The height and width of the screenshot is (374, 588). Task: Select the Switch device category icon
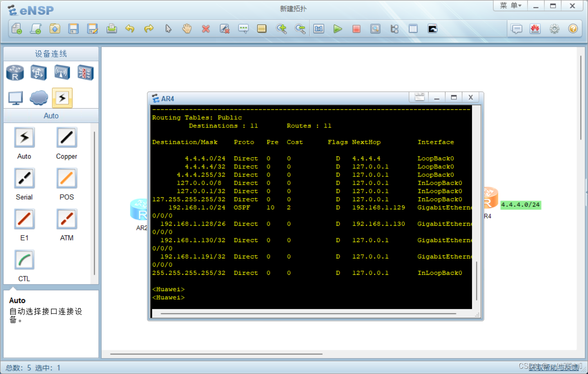point(38,73)
